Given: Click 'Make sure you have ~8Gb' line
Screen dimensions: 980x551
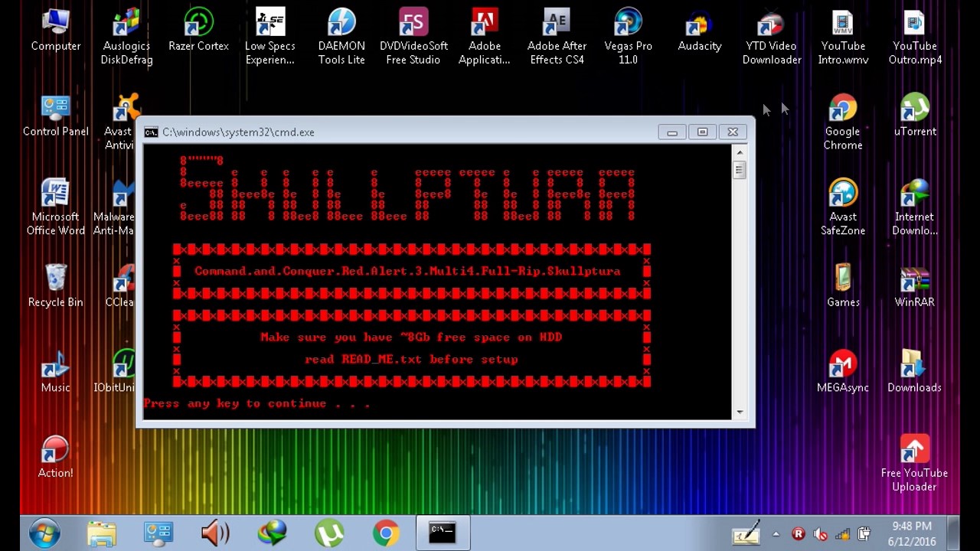Looking at the screenshot, I should (x=411, y=337).
